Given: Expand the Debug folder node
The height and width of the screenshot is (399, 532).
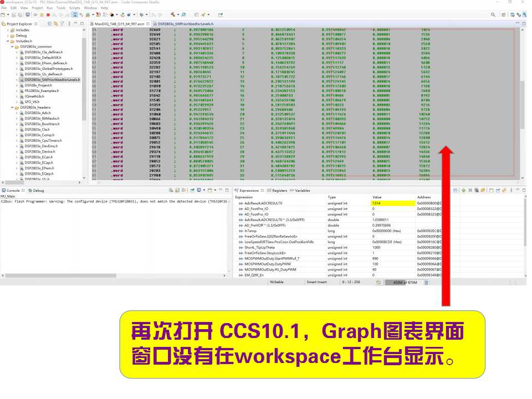Looking at the screenshot, I should (8, 35).
